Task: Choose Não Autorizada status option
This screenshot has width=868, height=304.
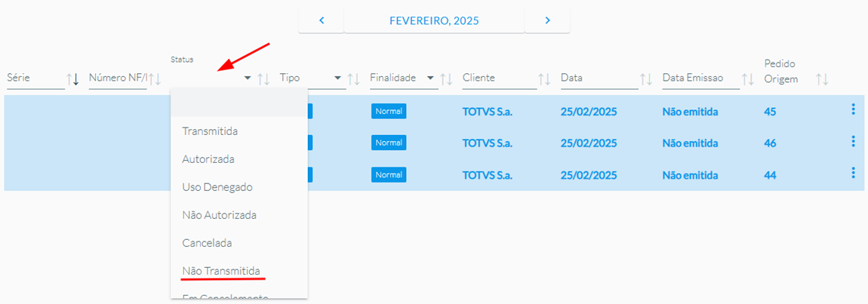Action: coord(239,215)
